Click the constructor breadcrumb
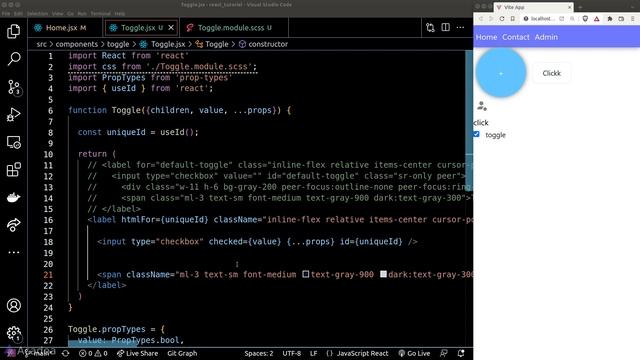The image size is (640, 360). (263, 44)
